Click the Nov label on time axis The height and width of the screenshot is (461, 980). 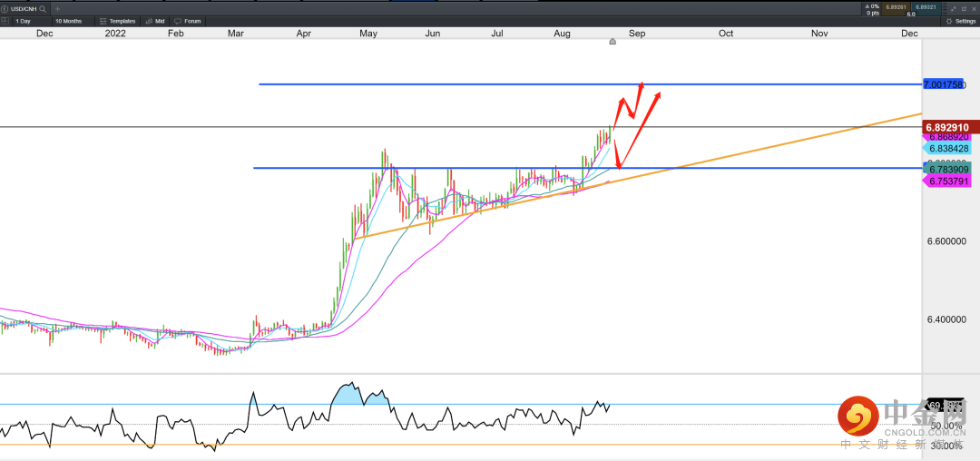[x=819, y=34]
